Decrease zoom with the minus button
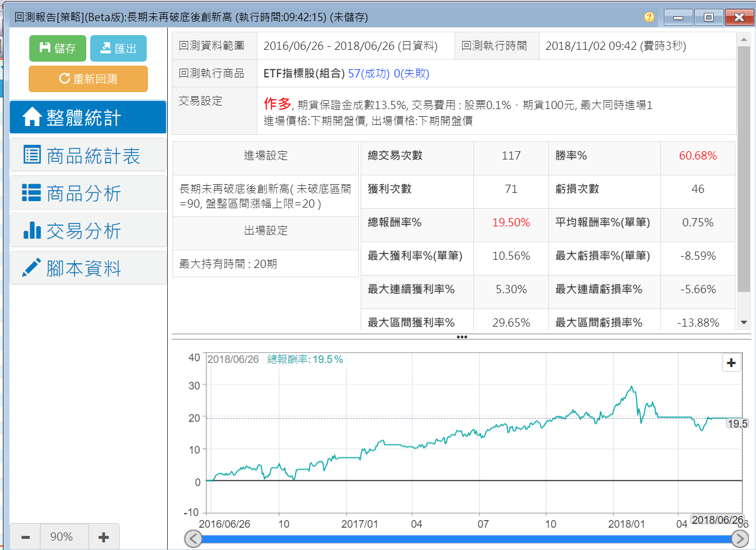 click(x=25, y=537)
